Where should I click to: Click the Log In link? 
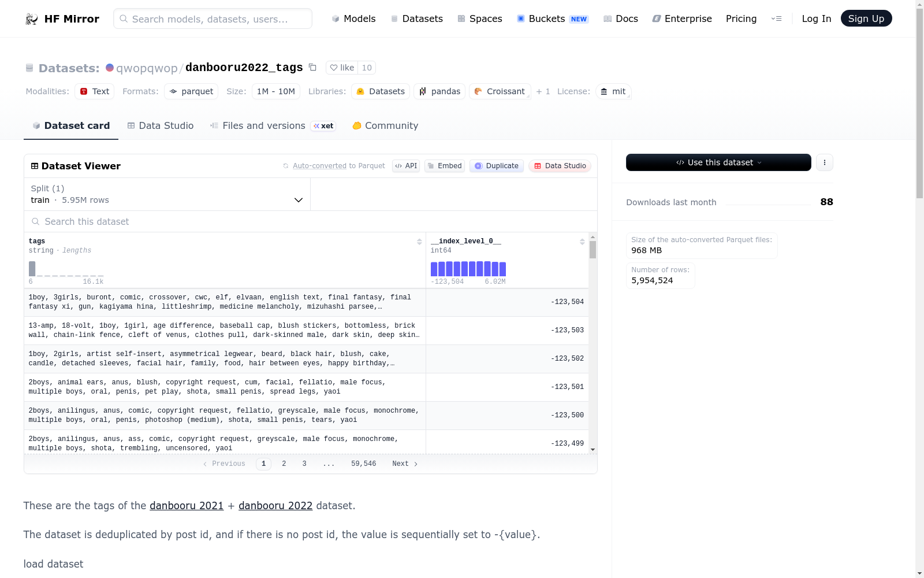(817, 18)
